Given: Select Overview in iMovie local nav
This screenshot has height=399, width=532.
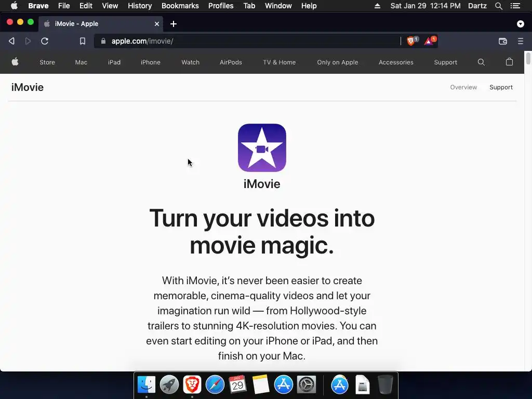Looking at the screenshot, I should [x=463, y=87].
